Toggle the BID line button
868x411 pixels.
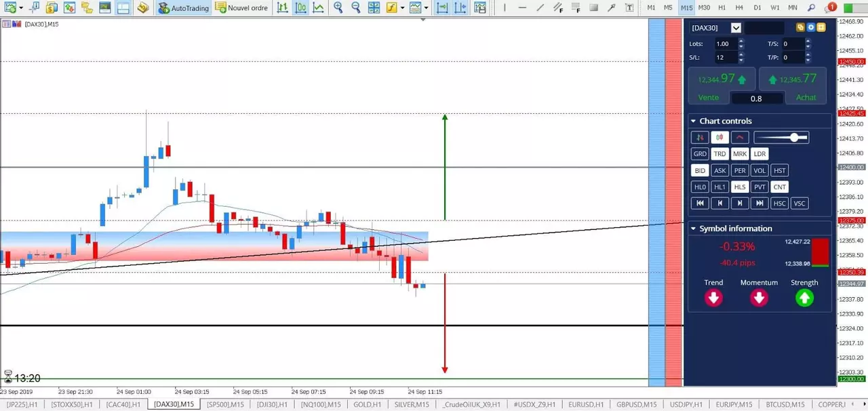point(700,171)
